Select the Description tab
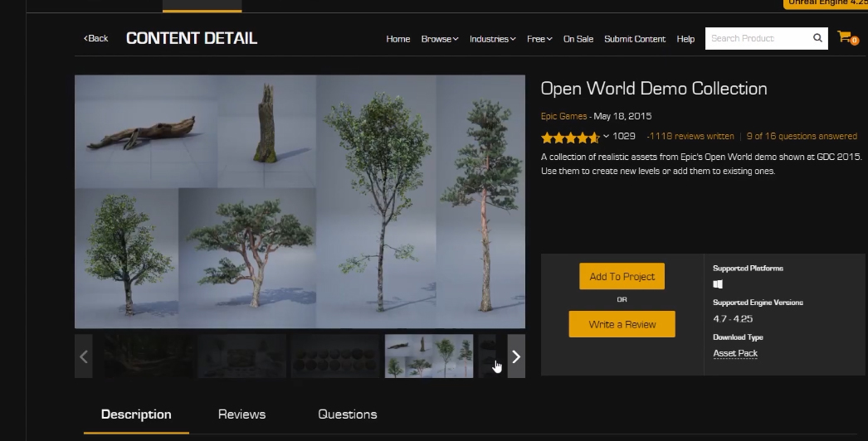 136,414
